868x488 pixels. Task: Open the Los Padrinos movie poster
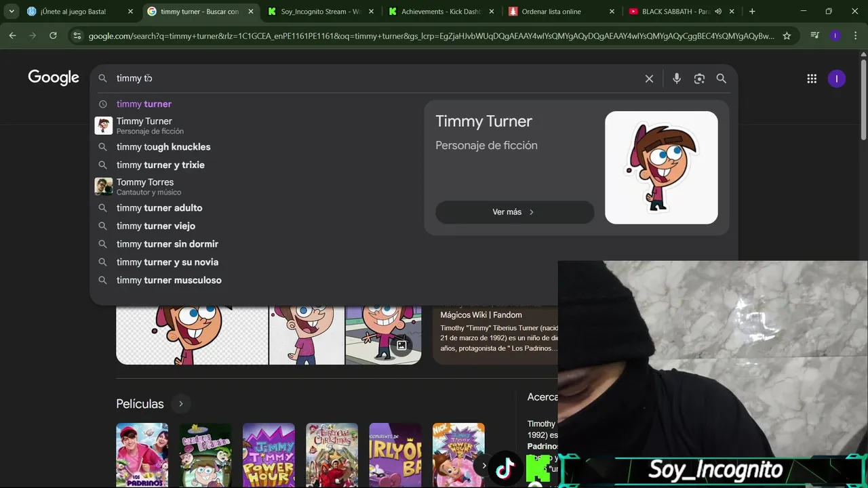click(x=142, y=455)
